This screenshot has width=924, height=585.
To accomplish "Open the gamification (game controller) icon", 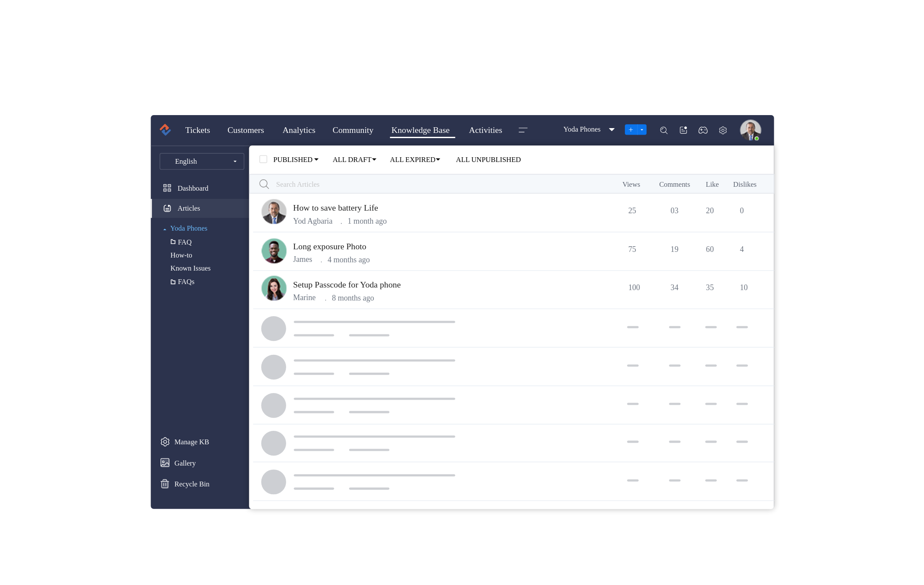I will click(703, 130).
